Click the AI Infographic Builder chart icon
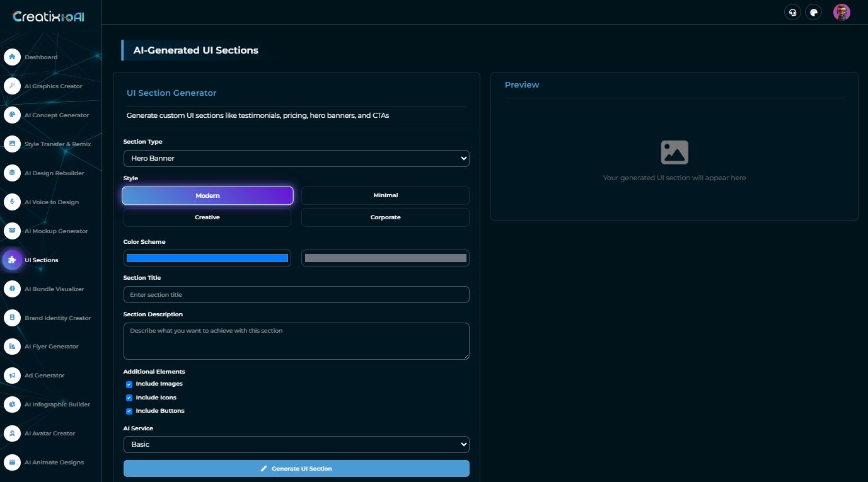The image size is (868, 482). pos(12,405)
